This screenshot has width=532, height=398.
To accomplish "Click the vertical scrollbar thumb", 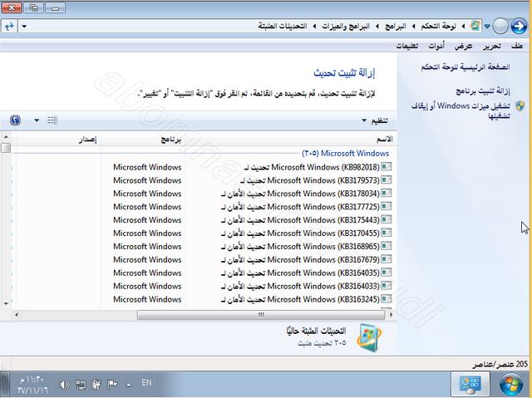I will click(6, 148).
